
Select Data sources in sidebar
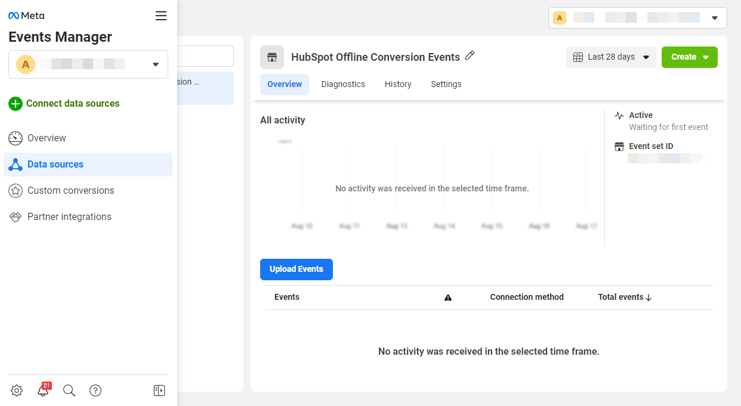[88, 164]
